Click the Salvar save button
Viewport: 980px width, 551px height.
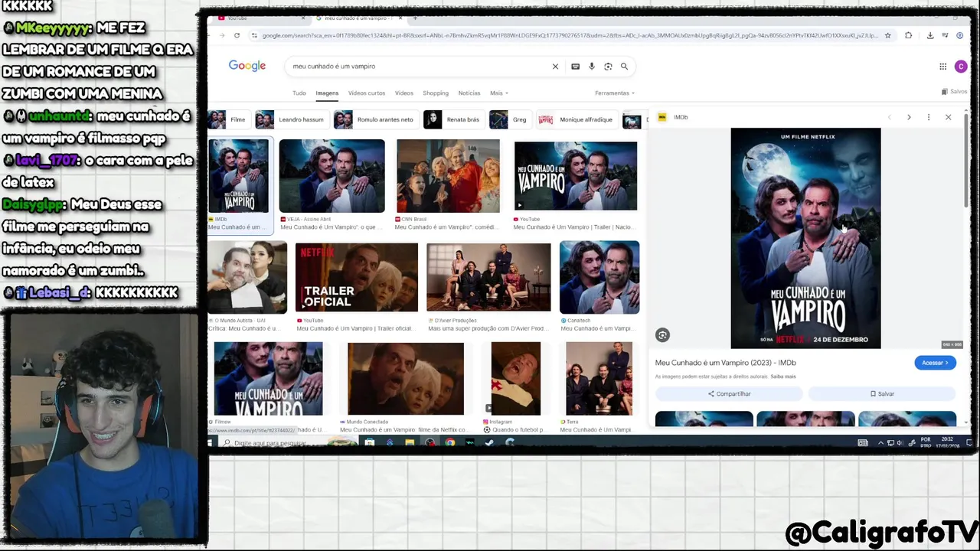[882, 393]
